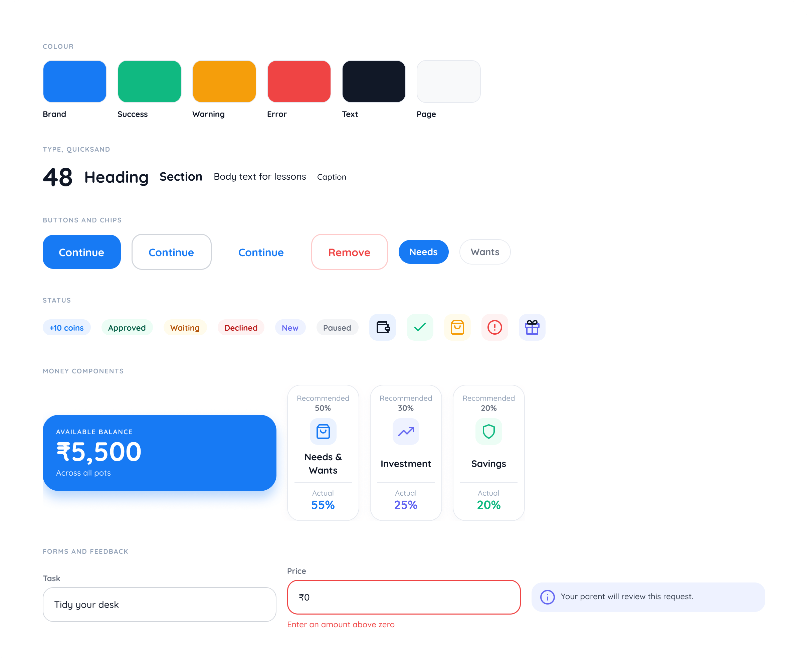The width and height of the screenshot is (808, 672).
Task: Click the large '48' type sample
Action: pyautogui.click(x=58, y=177)
